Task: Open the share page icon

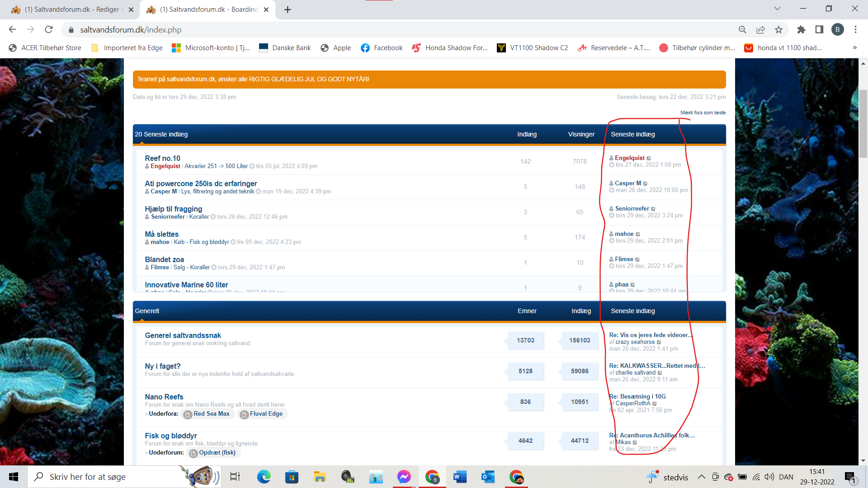Action: pyautogui.click(x=760, y=29)
